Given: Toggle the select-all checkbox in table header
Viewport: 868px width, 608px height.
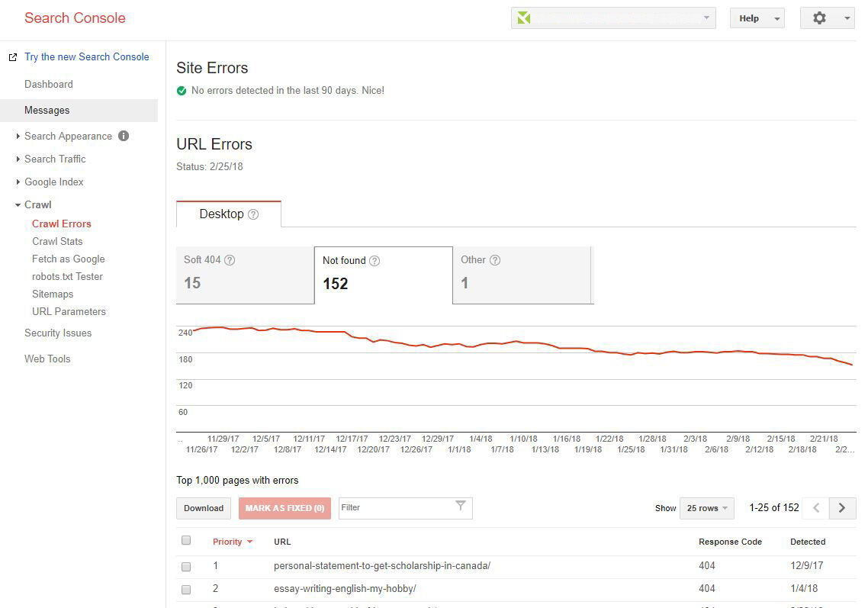Looking at the screenshot, I should 186,540.
